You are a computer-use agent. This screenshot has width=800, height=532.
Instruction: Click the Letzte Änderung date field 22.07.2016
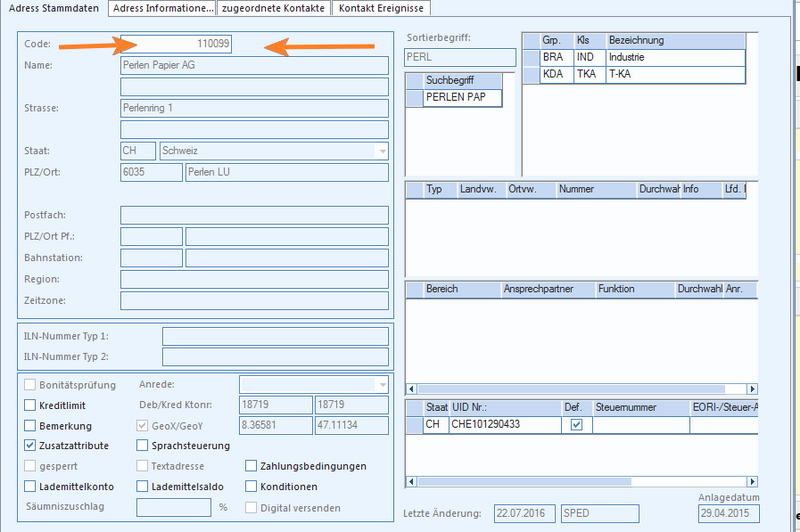click(524, 514)
